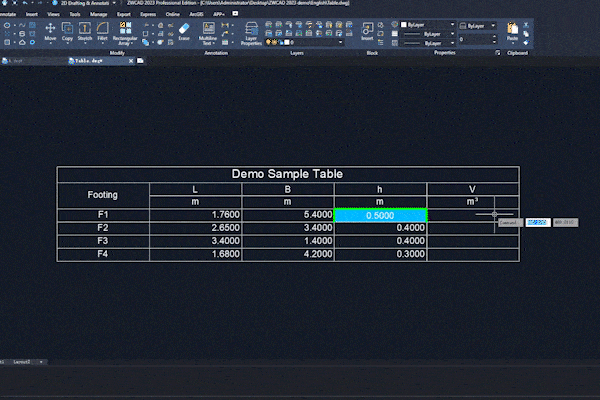Open the Views ribbon tab
Screen dimensions: 600x400
pos(53,14)
